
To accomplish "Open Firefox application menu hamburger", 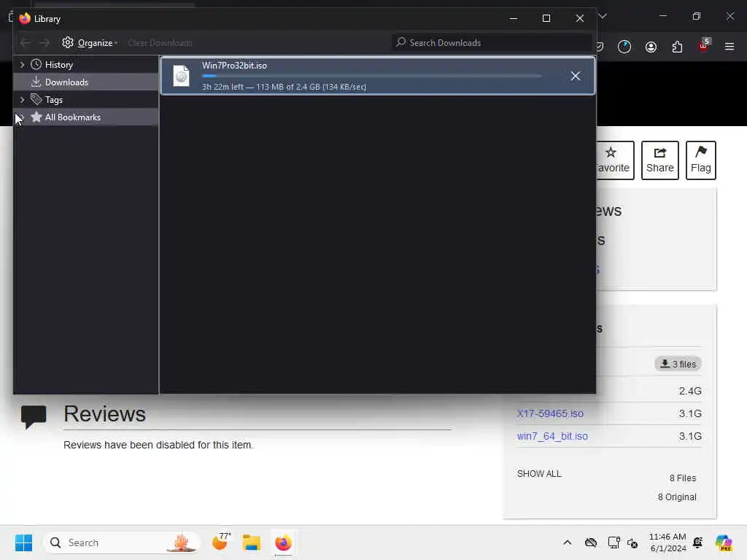I will 729,47.
